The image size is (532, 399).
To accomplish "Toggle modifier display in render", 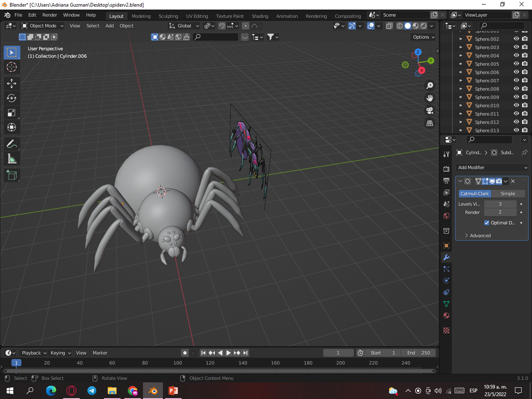I will pos(499,181).
